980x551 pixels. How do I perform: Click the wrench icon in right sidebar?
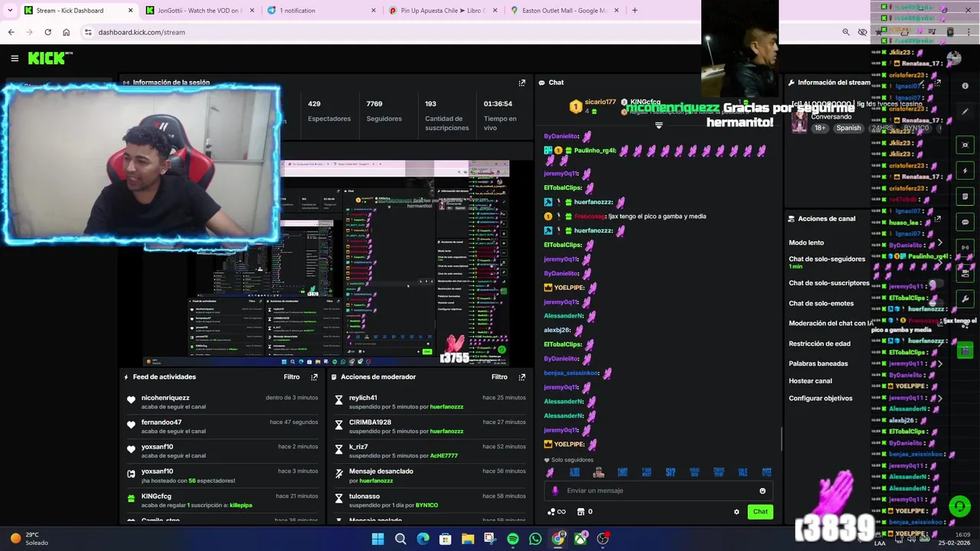pyautogui.click(x=965, y=299)
